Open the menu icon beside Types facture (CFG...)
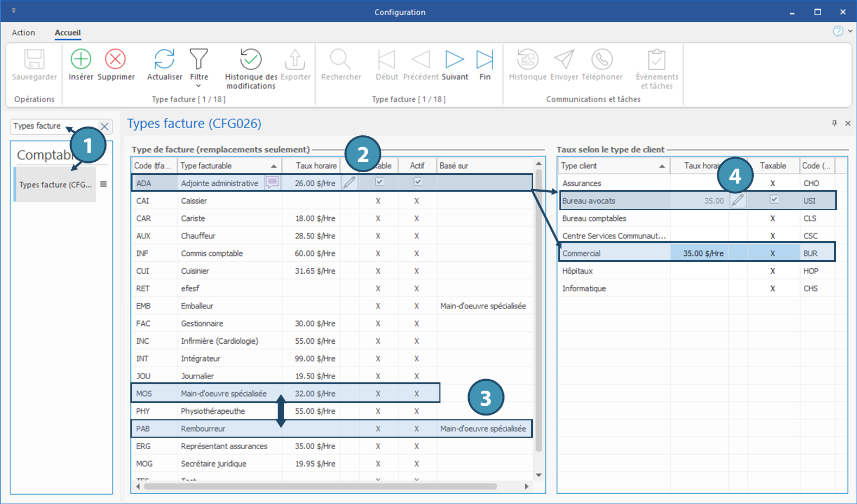The image size is (857, 504). (x=103, y=184)
